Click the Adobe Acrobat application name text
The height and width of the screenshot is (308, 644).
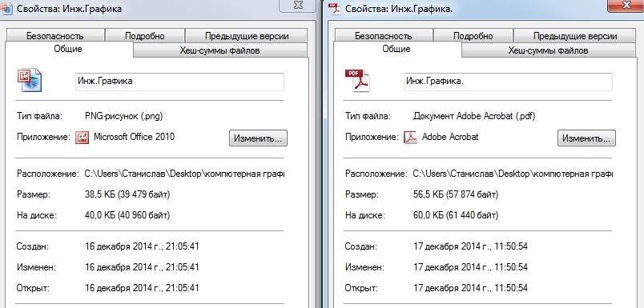coord(450,137)
